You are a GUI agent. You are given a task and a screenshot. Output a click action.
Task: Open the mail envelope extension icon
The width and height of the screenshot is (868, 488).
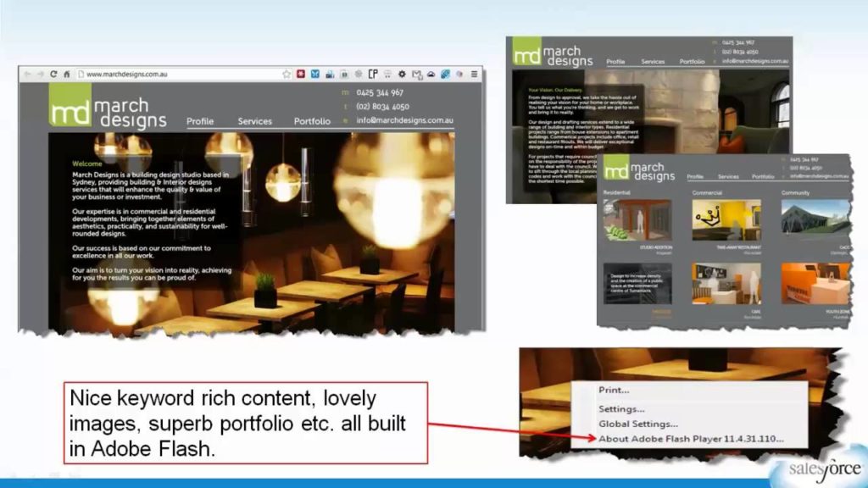[416, 75]
